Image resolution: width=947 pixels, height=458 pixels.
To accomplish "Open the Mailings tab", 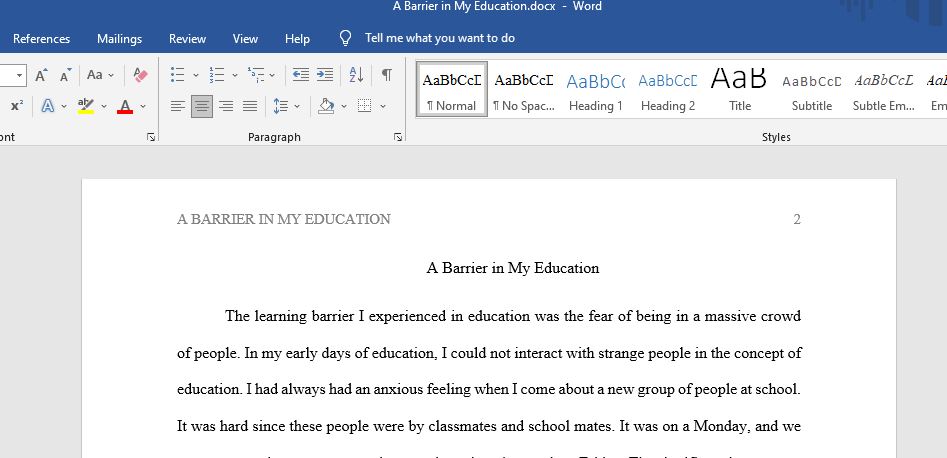I will 120,39.
